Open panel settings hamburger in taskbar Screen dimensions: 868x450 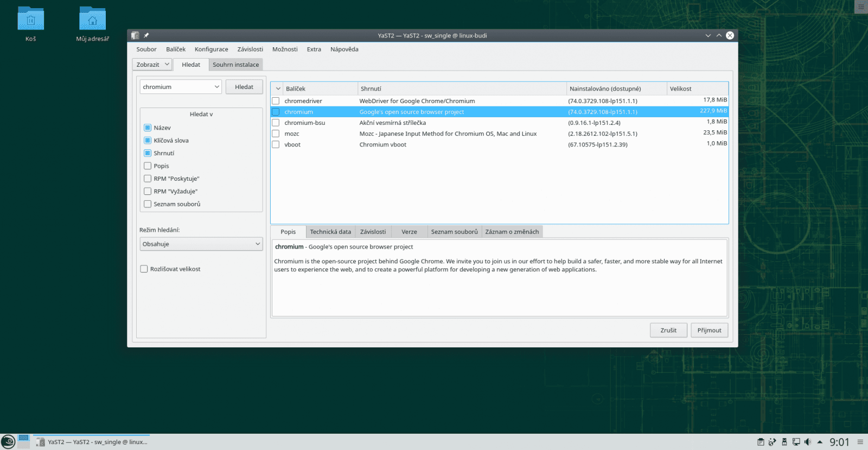tap(860, 442)
